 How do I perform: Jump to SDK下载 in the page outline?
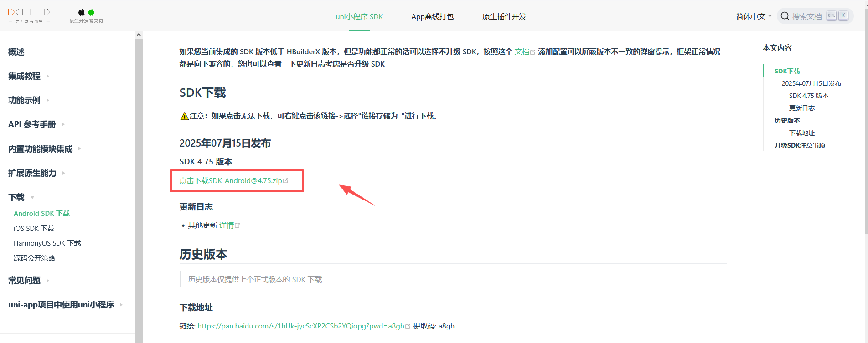pyautogui.click(x=787, y=71)
